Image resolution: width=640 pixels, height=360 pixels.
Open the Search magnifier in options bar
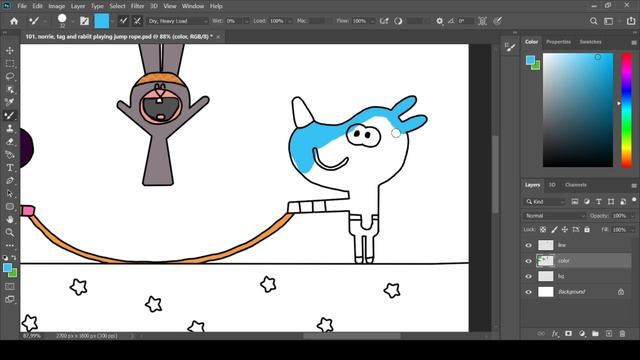(x=593, y=21)
